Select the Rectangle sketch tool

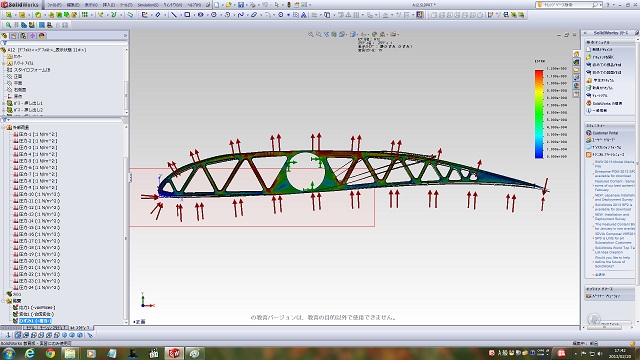point(187,15)
